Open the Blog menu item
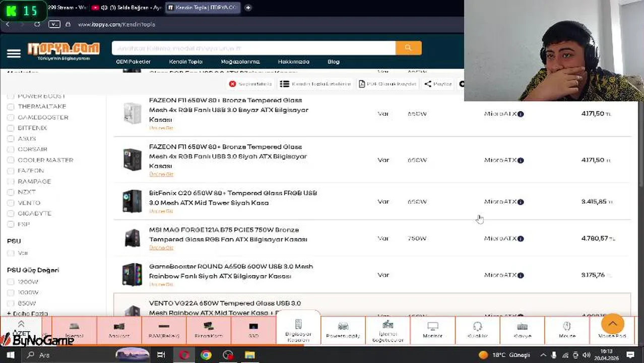 [x=334, y=62]
